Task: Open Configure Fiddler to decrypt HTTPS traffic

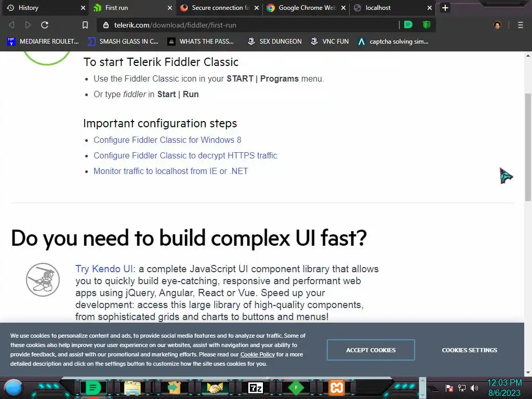Action: (185, 155)
